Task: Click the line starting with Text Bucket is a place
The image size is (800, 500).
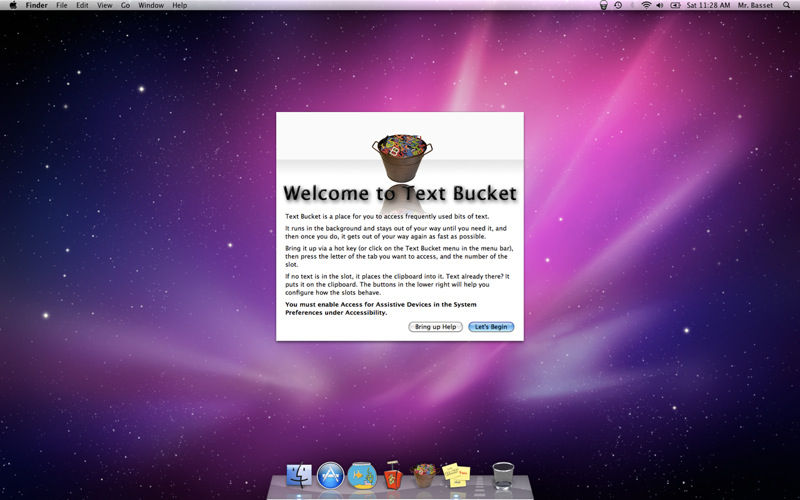Action: tap(387, 216)
